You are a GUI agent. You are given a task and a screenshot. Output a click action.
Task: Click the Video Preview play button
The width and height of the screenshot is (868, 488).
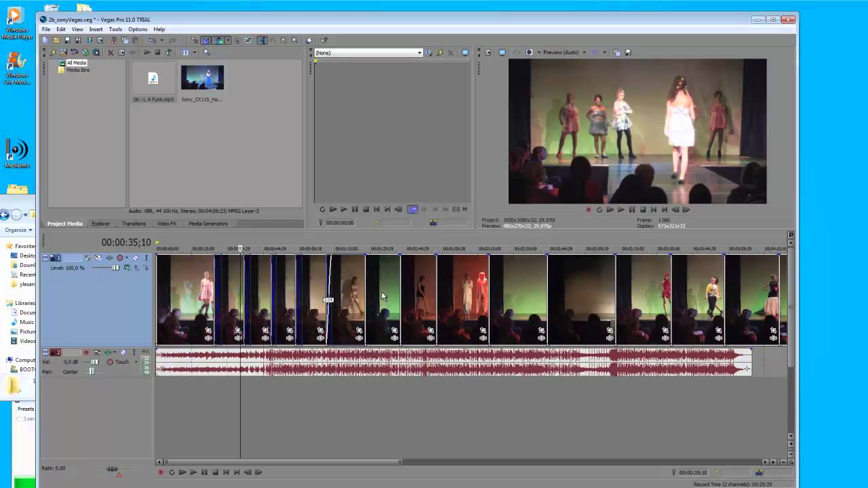tap(620, 209)
